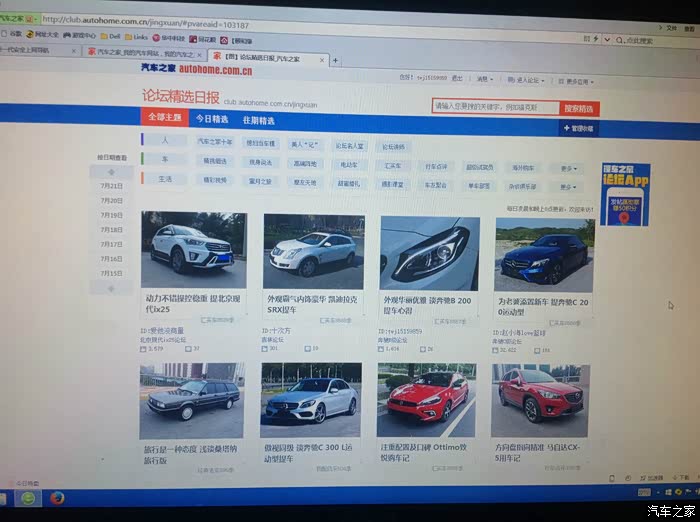Click the forum search keyword input field

tap(492, 106)
